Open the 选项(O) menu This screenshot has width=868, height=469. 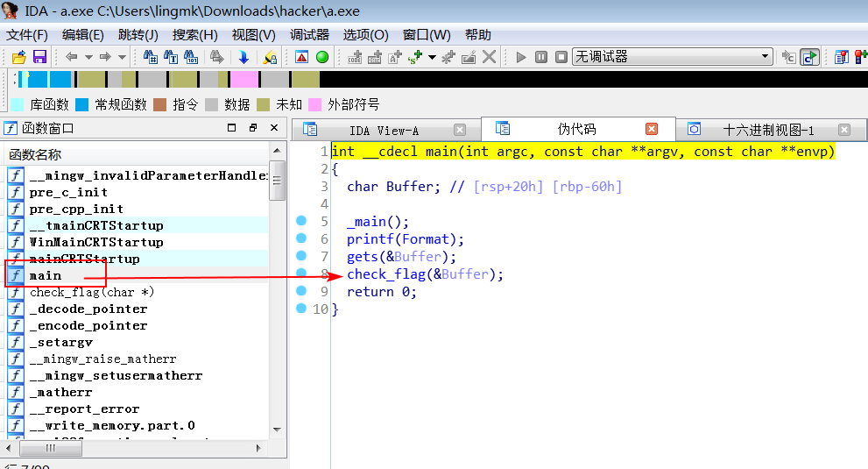[x=365, y=35]
